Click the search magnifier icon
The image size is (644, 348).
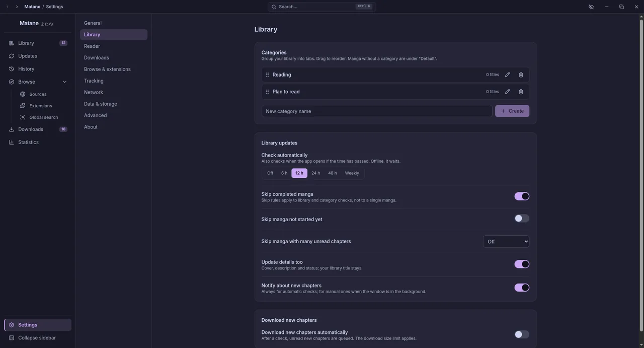click(x=274, y=7)
